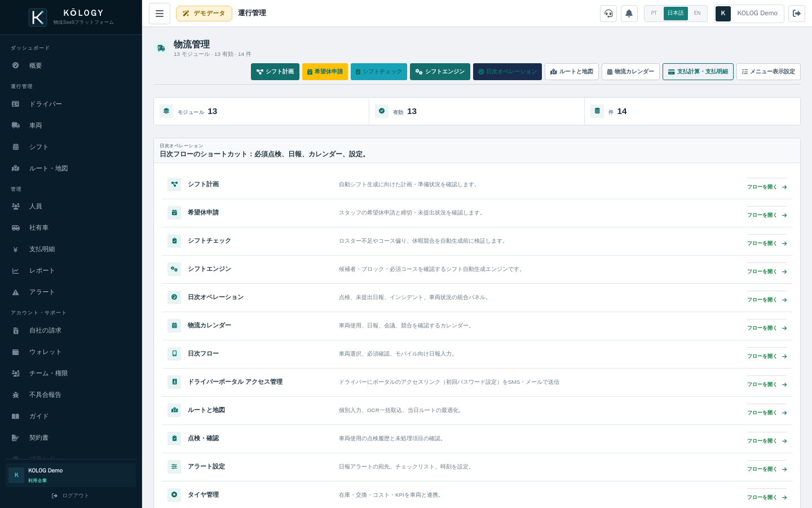
Task: Open the シフトチェック toolbar tab
Action: [379, 72]
